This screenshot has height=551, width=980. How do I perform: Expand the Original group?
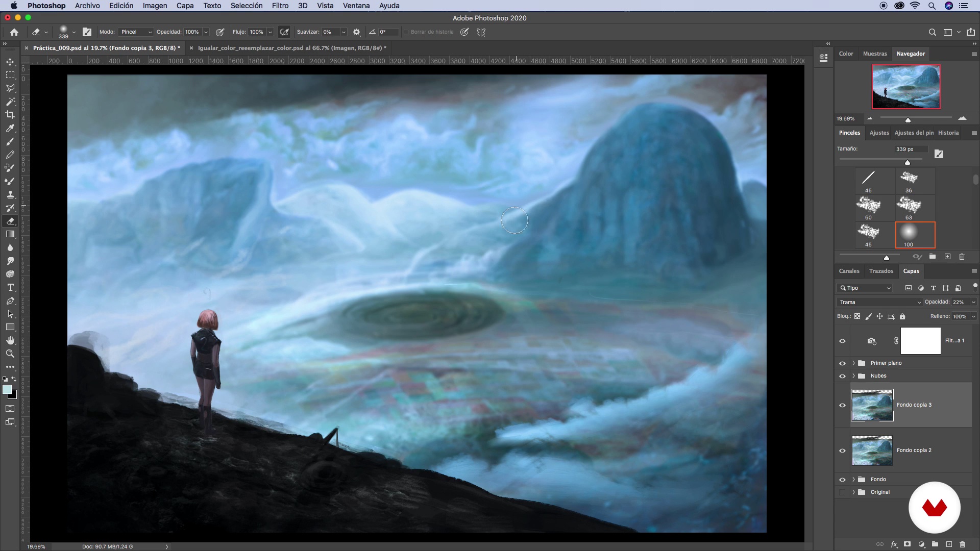tap(853, 492)
